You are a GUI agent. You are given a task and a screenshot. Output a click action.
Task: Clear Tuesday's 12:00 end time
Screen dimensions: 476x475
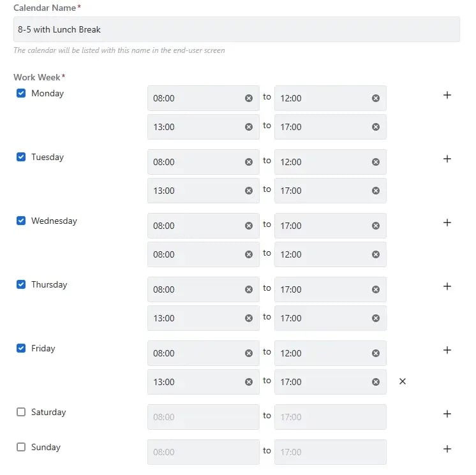376,162
